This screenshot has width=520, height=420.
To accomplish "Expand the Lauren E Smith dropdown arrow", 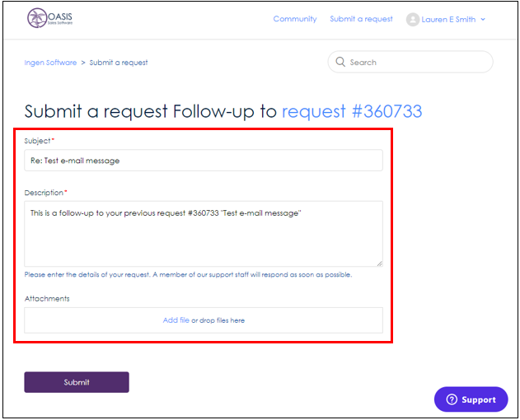I will [483, 20].
